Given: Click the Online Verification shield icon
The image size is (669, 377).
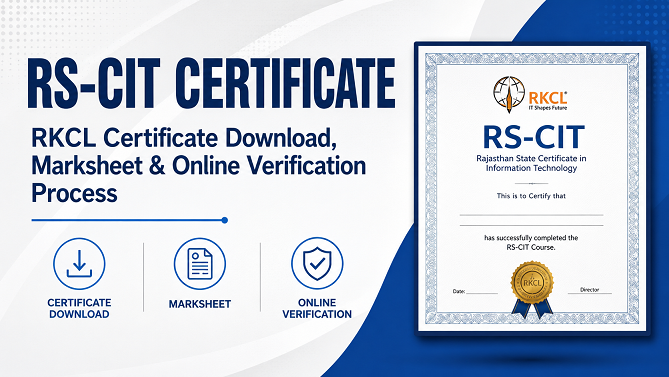Looking at the screenshot, I should [317, 264].
